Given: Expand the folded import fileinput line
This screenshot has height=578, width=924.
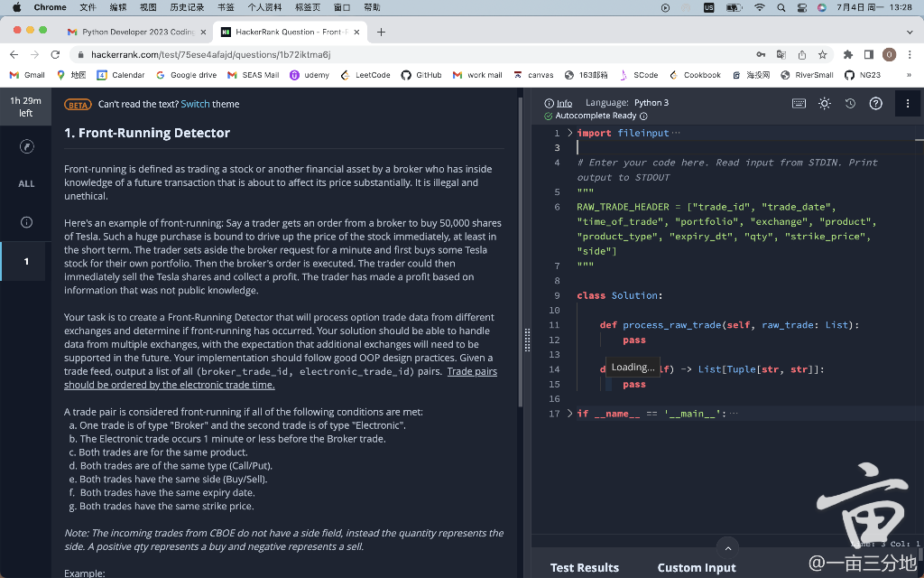Looking at the screenshot, I should (x=569, y=133).
